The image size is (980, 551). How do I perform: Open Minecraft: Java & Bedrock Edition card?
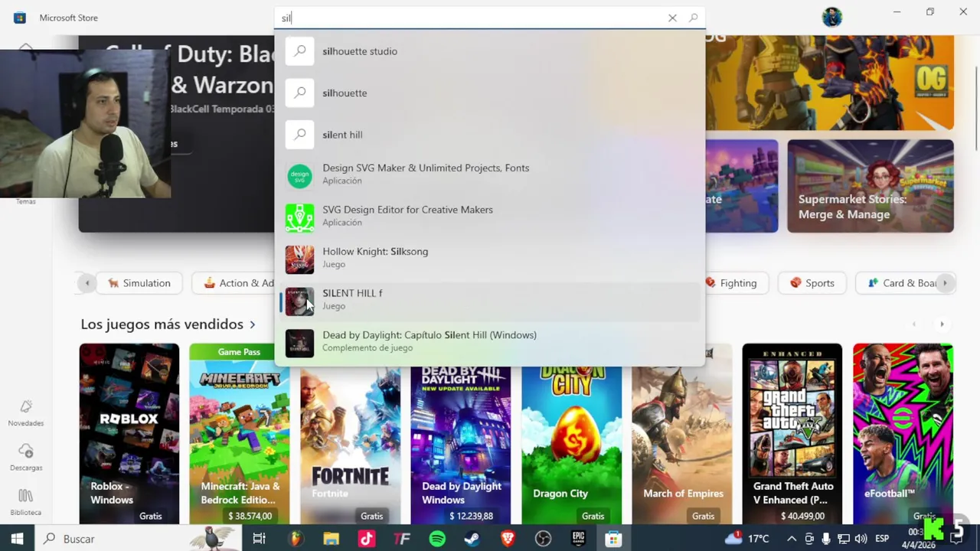240,434
